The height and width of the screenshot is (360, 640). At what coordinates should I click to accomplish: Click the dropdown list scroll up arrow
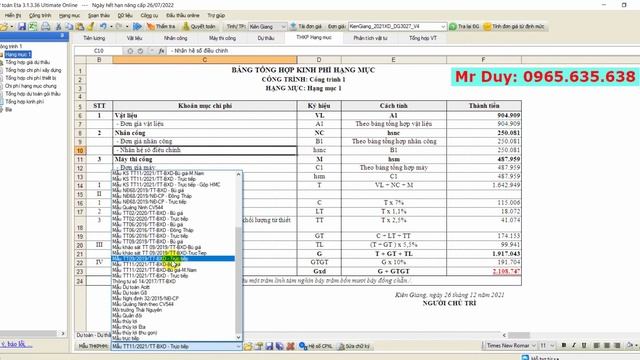[x=239, y=175]
